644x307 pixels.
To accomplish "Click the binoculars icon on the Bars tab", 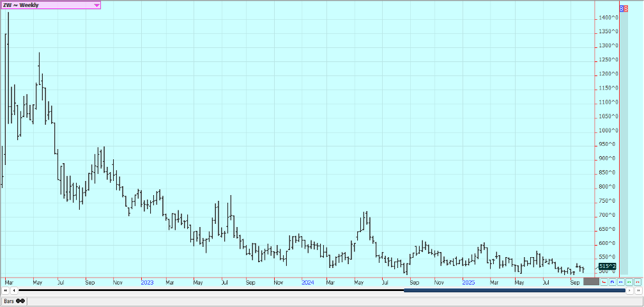I will pos(20,301).
